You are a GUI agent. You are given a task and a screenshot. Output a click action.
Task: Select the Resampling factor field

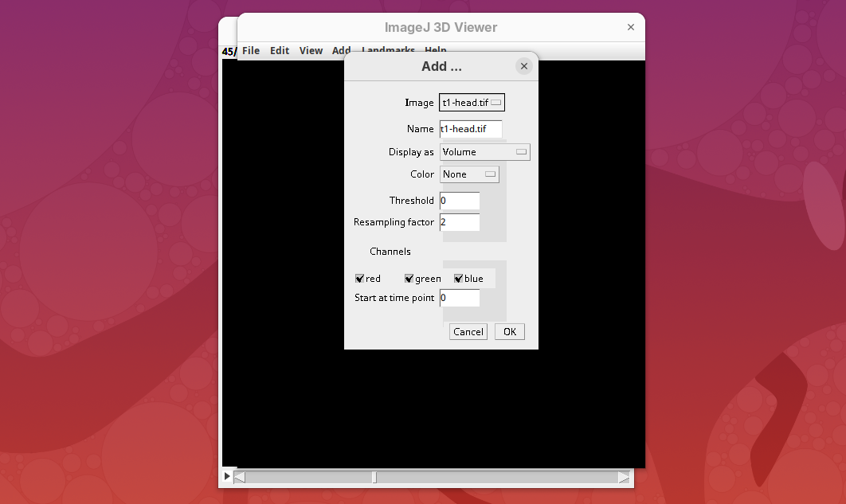tap(460, 222)
